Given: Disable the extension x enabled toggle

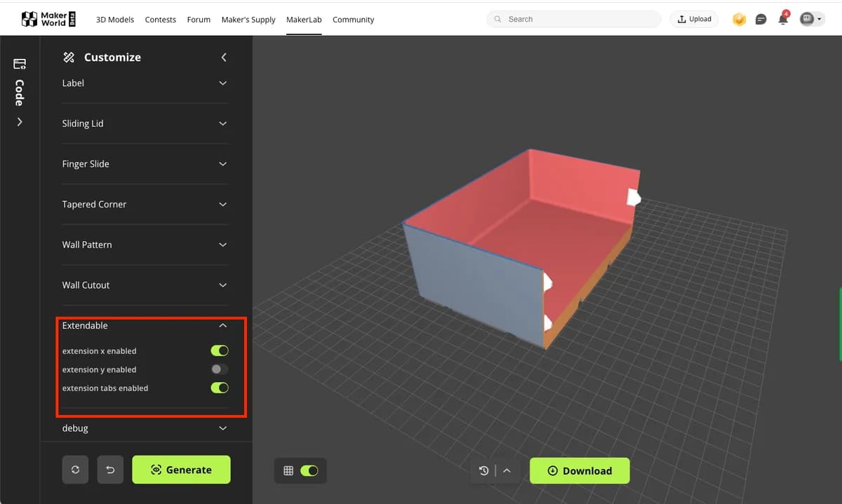Looking at the screenshot, I should (220, 350).
